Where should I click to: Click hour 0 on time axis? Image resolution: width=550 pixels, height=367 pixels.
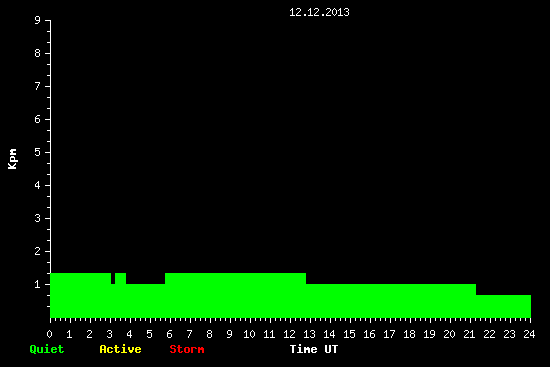coord(49,334)
